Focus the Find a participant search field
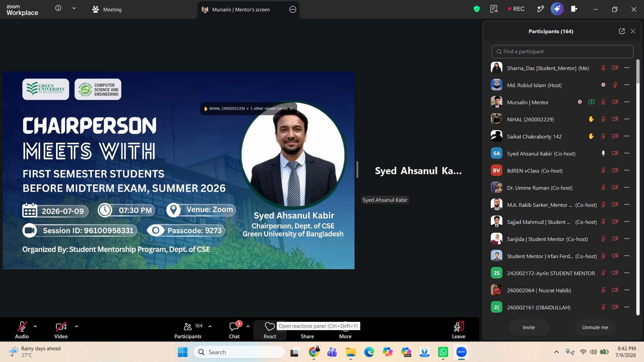The height and width of the screenshot is (362, 644). tap(562, 52)
